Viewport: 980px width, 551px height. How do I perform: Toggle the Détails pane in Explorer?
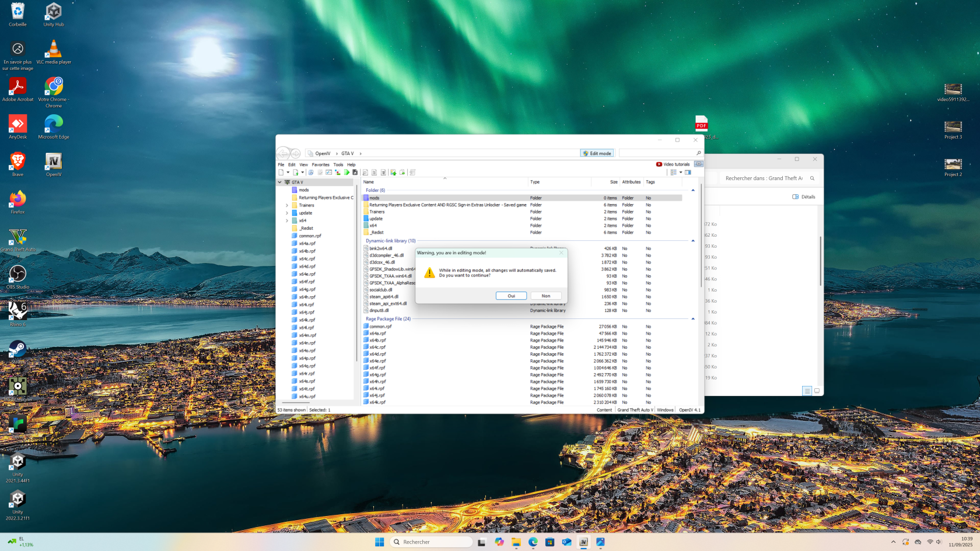pyautogui.click(x=804, y=197)
